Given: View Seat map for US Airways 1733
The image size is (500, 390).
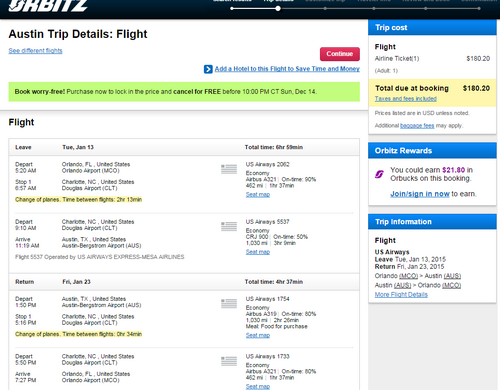Looking at the screenshot, I should point(258,387).
